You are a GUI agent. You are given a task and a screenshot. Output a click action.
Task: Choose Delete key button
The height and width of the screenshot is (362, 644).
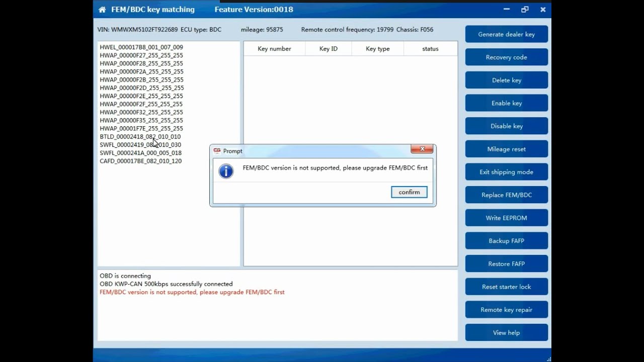coord(506,80)
